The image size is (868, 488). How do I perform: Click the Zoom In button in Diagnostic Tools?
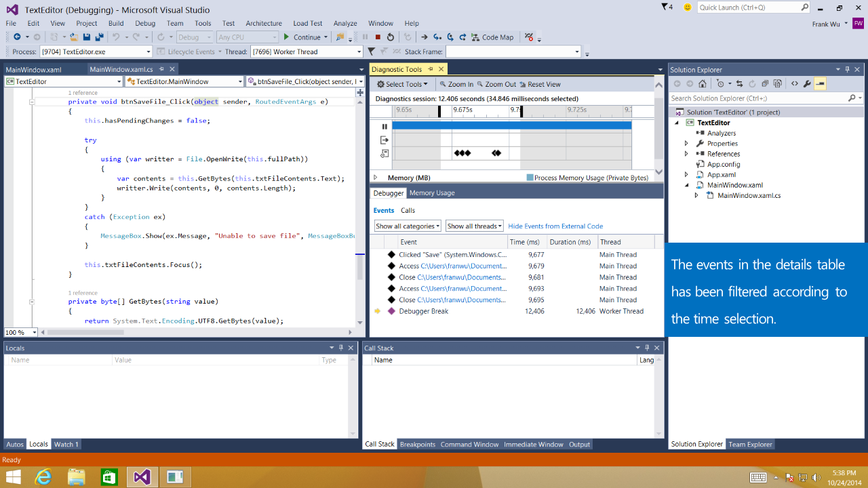coord(456,84)
